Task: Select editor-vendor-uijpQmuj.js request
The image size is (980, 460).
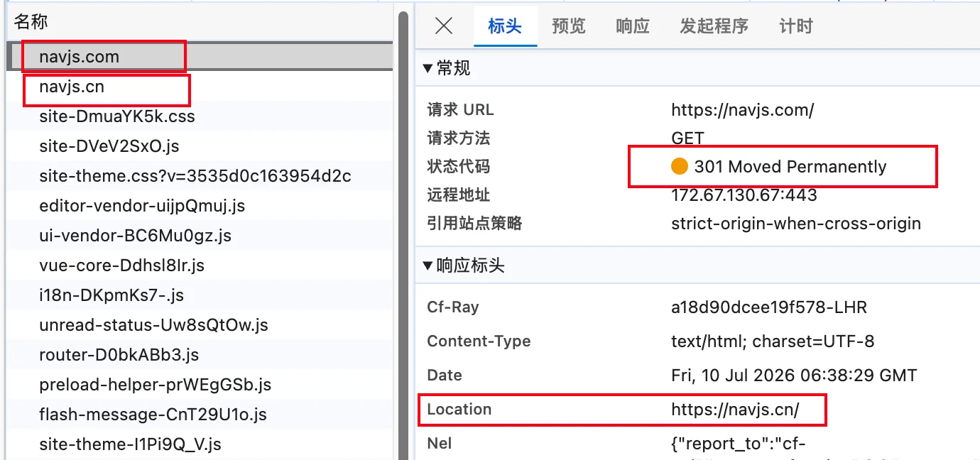Action: (200, 206)
